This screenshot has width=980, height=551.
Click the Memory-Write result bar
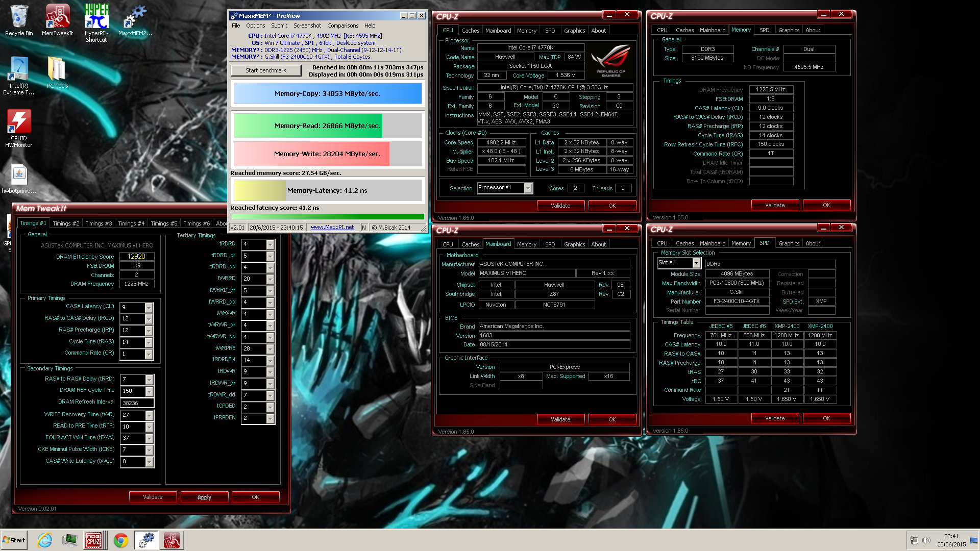coord(327,154)
